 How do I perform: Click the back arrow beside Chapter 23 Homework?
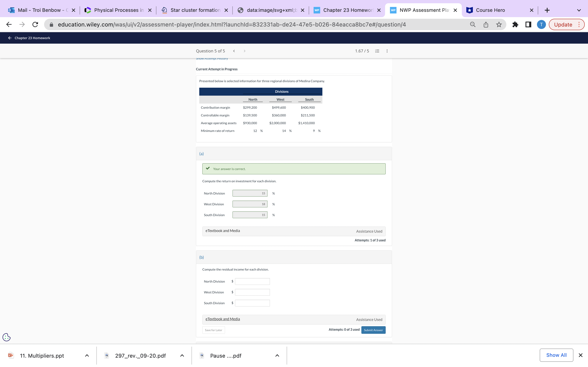pos(10,38)
